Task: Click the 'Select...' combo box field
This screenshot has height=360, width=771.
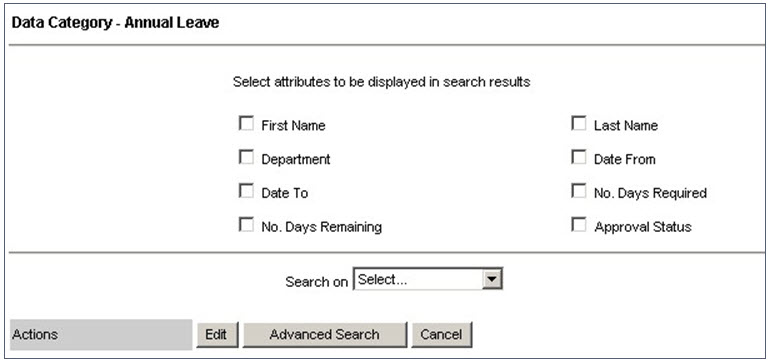Action: (x=428, y=279)
